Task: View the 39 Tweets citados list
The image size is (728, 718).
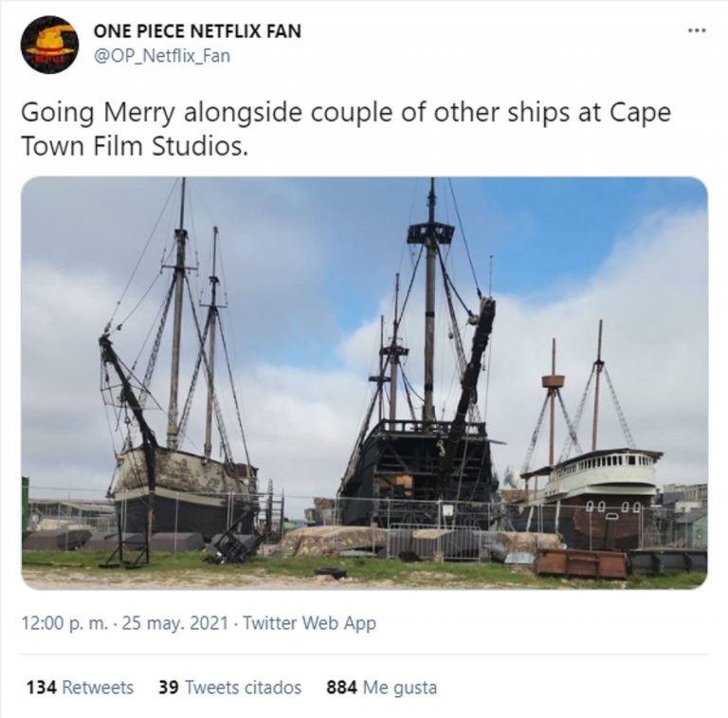Action: pos(229,688)
